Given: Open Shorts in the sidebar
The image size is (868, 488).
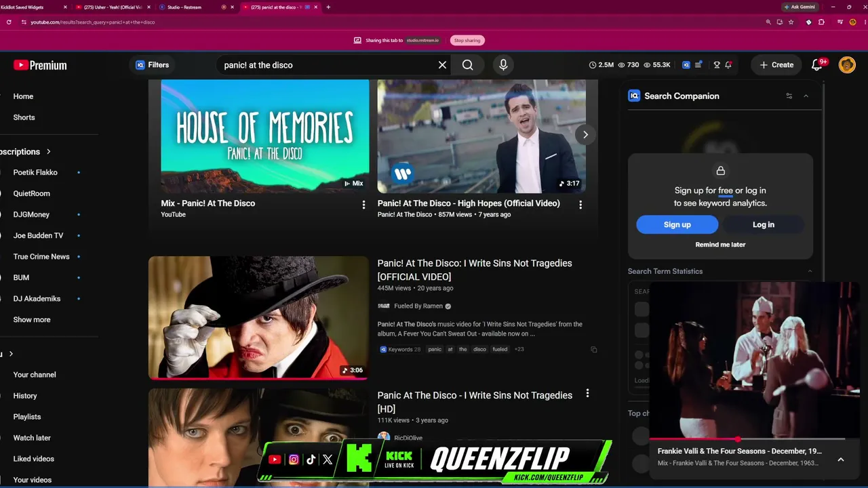Looking at the screenshot, I should pos(24,117).
